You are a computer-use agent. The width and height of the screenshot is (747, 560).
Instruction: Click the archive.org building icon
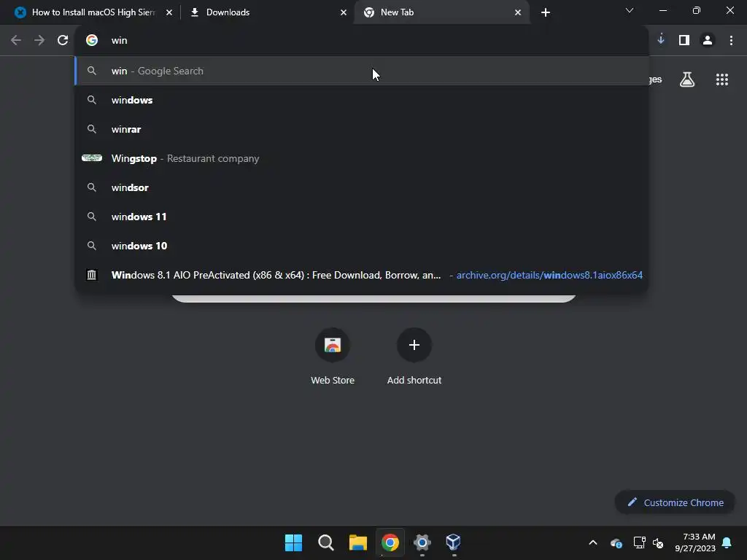click(92, 275)
